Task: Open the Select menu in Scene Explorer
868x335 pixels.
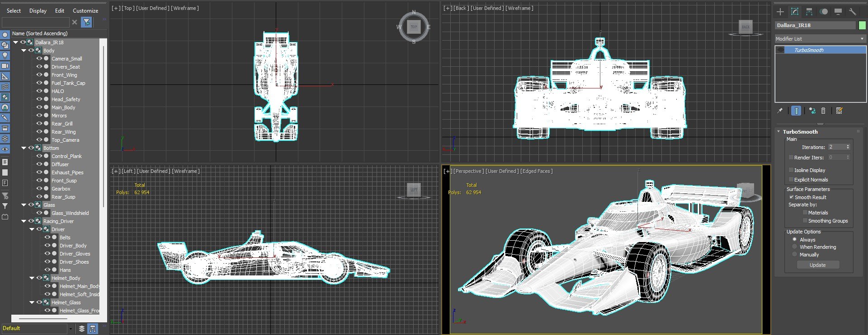Action: [14, 11]
